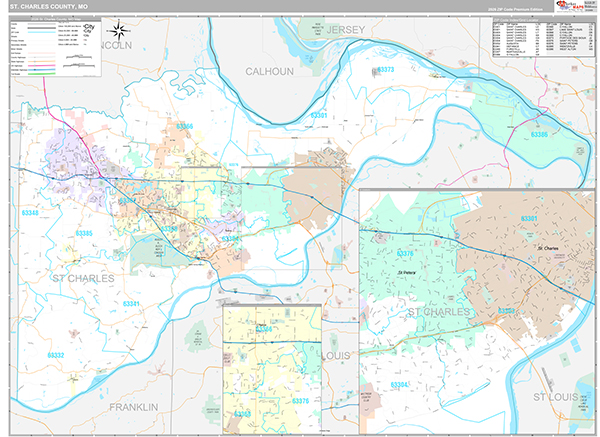Open the small bottom-center inset map
Screen dimensions: 600x437
(x=272, y=364)
